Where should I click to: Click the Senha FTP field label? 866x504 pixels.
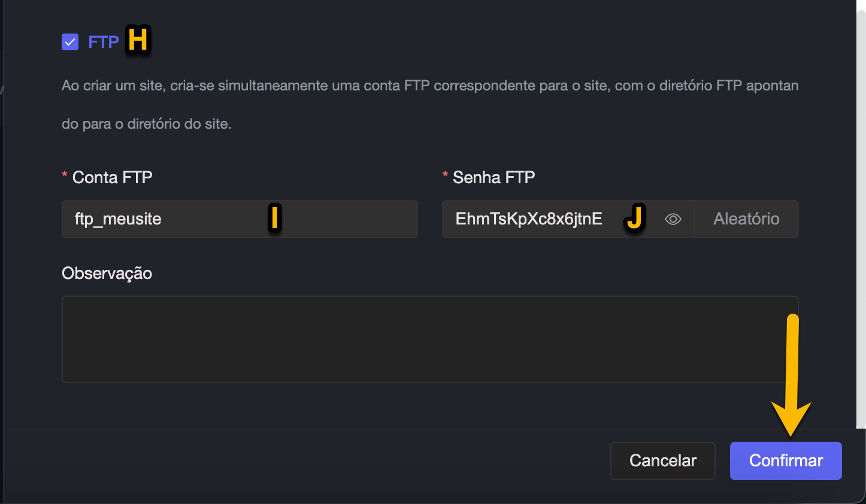tap(493, 177)
